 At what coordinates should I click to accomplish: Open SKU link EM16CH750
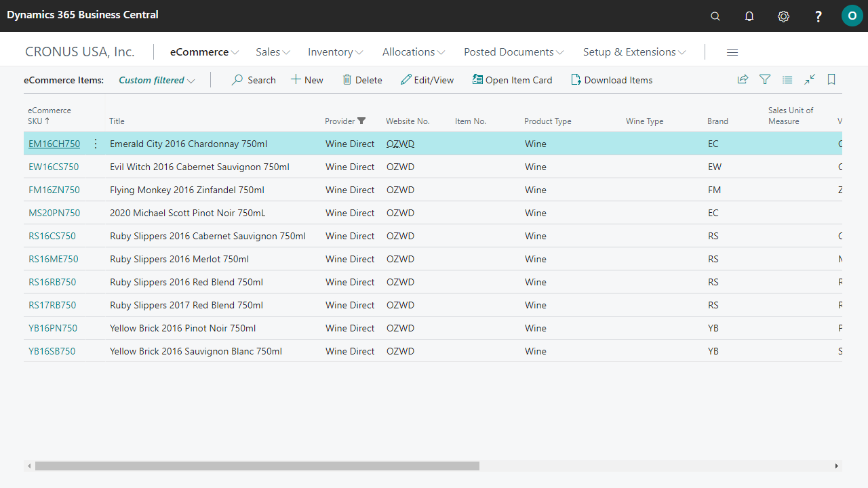coord(54,144)
